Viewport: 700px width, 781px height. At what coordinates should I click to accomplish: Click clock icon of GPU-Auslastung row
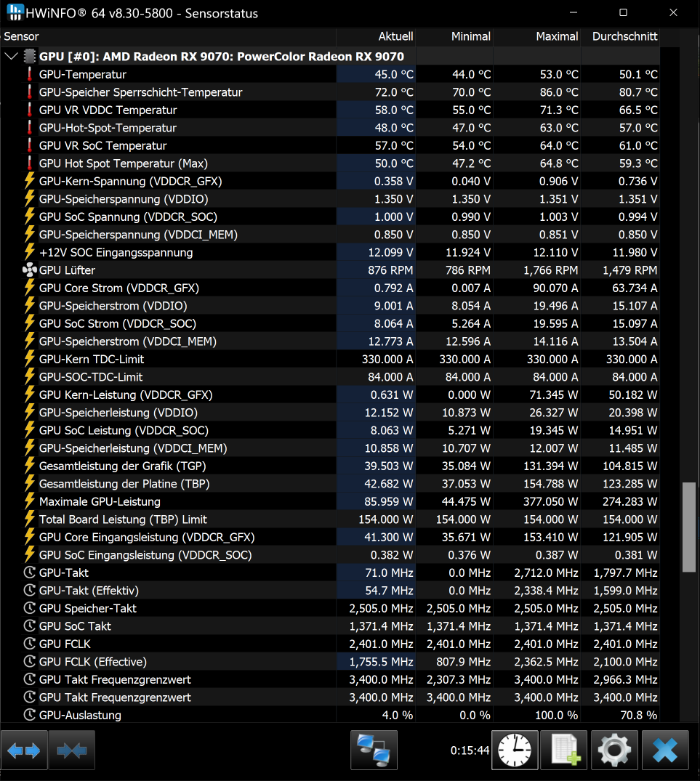click(29, 716)
